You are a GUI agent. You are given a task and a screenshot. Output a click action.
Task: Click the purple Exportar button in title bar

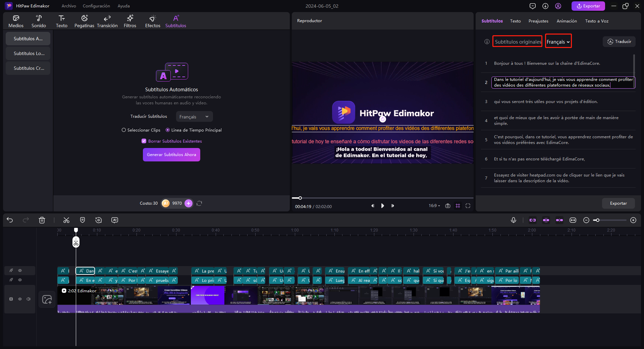(x=588, y=6)
